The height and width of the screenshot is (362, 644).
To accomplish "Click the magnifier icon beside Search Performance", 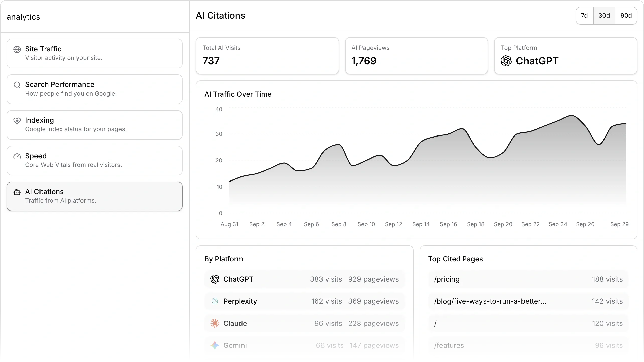I will [x=17, y=85].
